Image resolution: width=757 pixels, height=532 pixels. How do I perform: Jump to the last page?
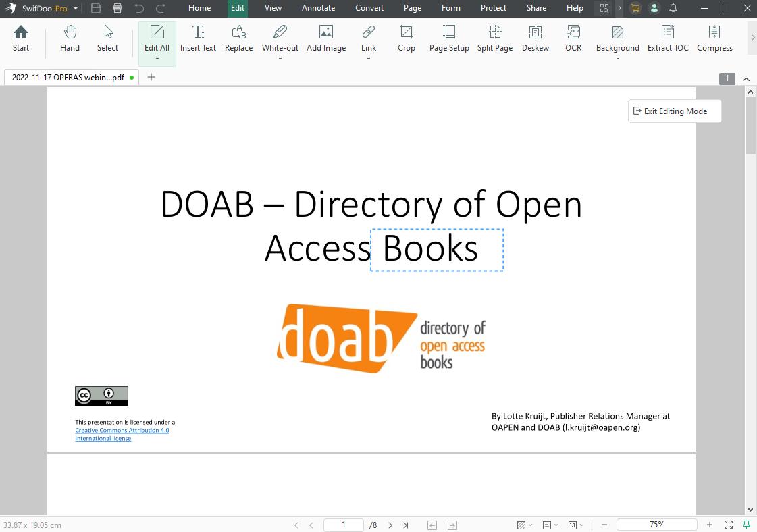click(x=406, y=525)
